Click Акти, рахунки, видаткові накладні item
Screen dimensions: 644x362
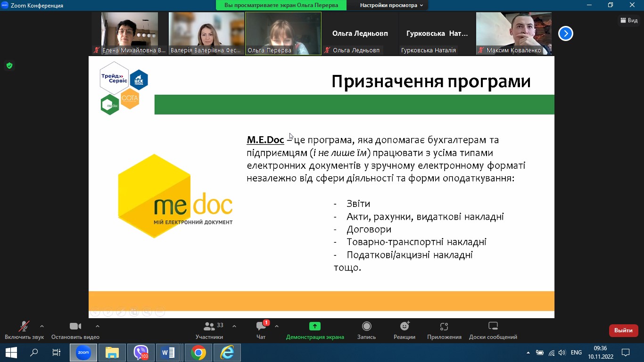coord(425,217)
